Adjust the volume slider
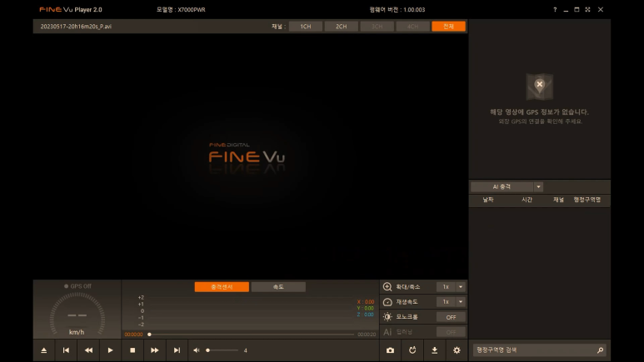 pyautogui.click(x=222, y=350)
